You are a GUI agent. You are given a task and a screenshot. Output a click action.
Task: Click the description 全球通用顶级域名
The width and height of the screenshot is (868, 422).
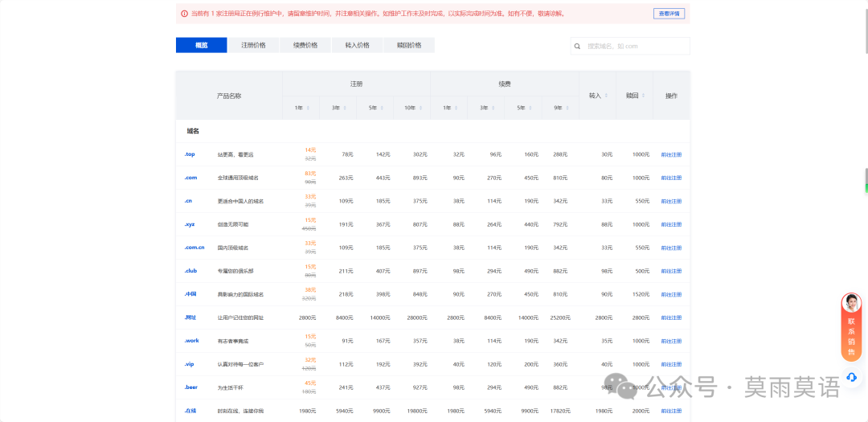click(238, 178)
